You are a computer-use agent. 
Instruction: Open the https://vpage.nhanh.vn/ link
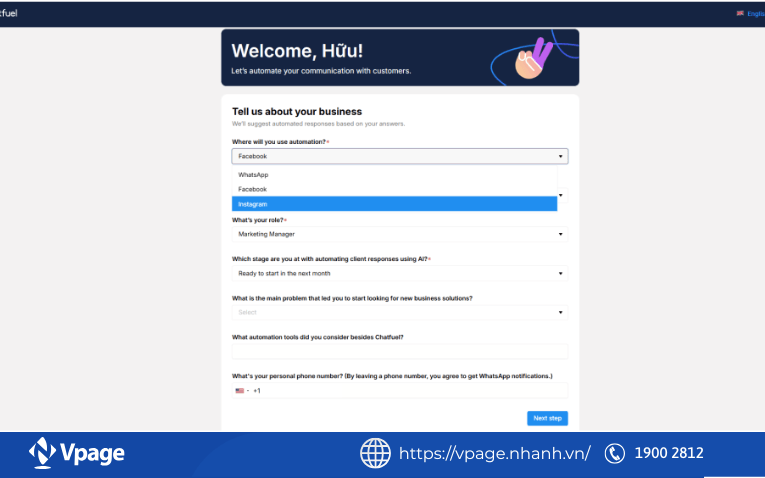494,453
